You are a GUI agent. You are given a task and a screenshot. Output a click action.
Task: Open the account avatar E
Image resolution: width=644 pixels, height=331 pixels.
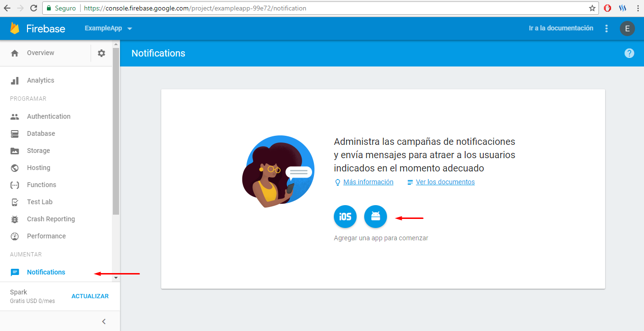pos(627,28)
